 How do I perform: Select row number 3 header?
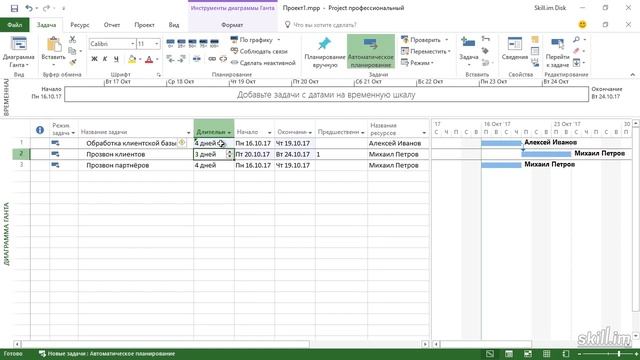[21, 165]
